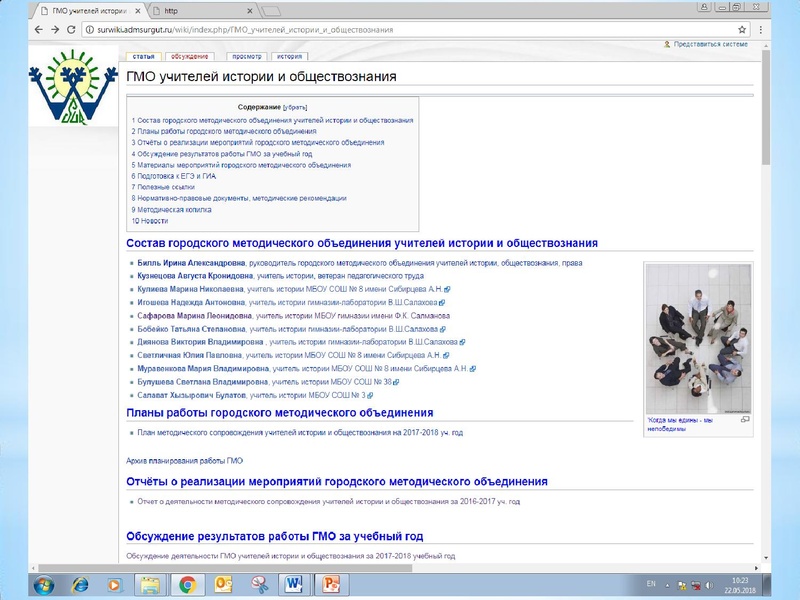
Task: Open the 'история' page tab
Action: [289, 57]
